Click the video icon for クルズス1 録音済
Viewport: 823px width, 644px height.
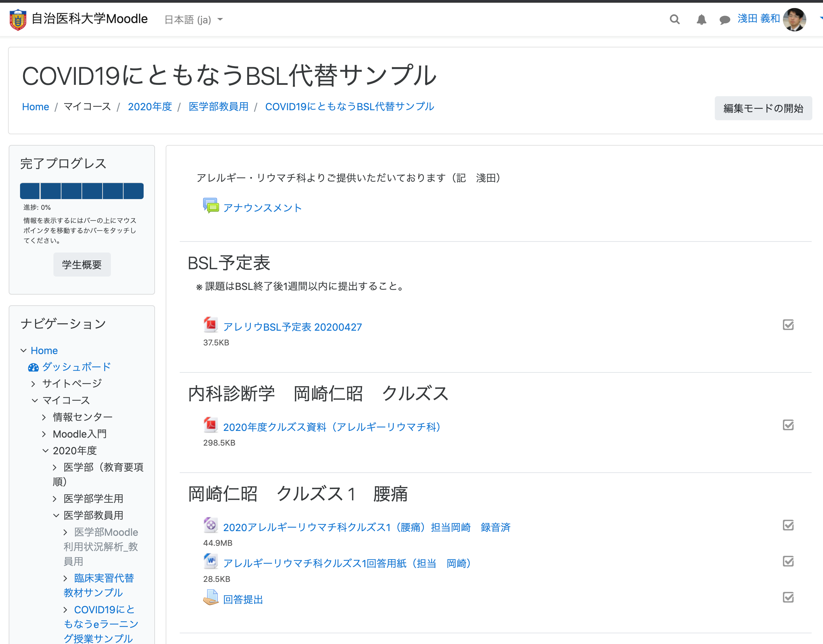tap(211, 525)
